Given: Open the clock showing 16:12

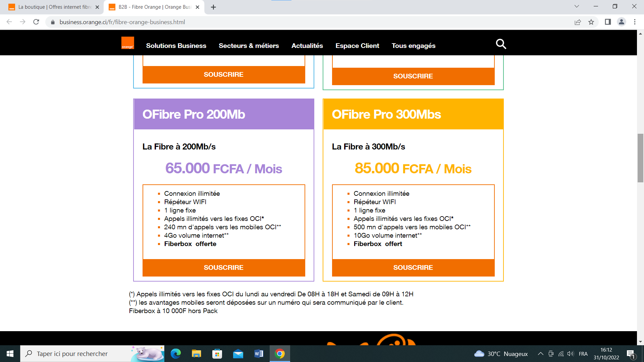Looking at the screenshot, I should 606,354.
